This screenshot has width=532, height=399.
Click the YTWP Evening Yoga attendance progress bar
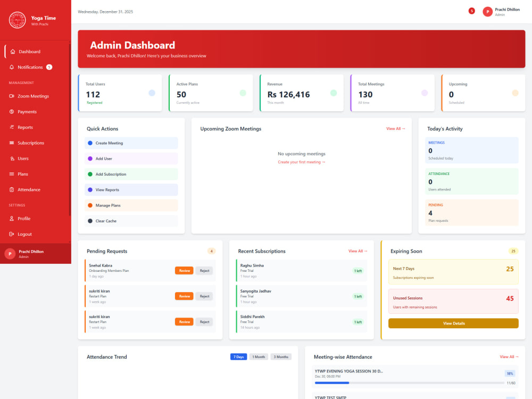coord(409,383)
